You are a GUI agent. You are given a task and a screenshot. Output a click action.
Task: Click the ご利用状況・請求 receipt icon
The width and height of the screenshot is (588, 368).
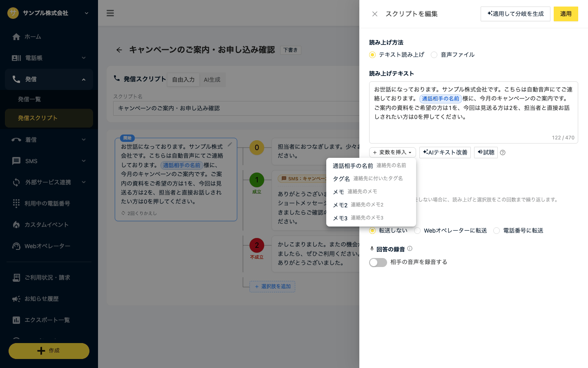pos(16,278)
